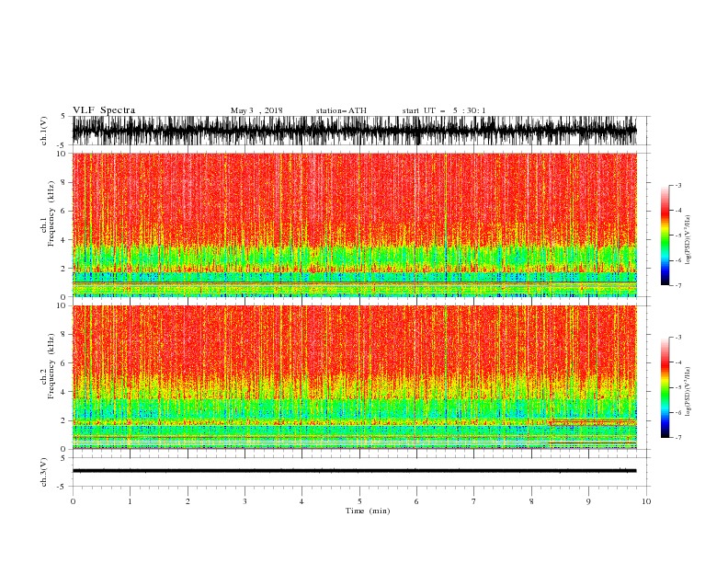728x563 pixels.
Task: Click the ch.1 green band between 2 and 4 kHz
Action: (354, 257)
